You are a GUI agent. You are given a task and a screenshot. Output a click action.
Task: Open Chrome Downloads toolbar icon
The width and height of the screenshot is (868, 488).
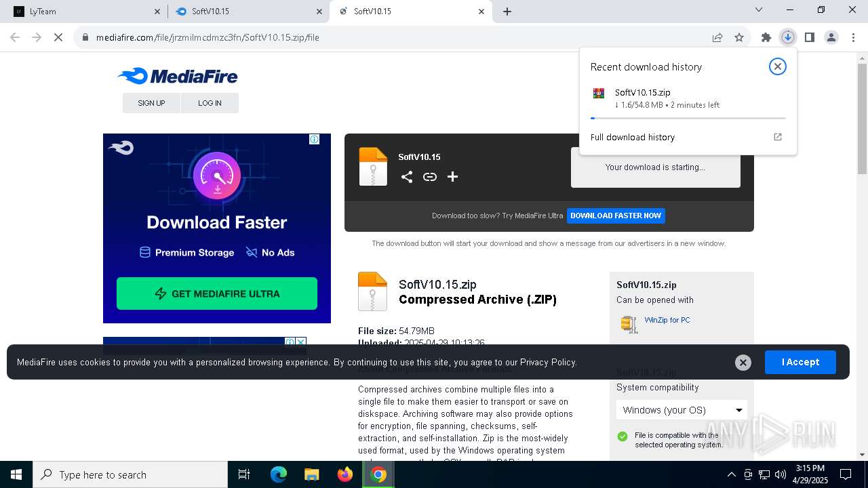(x=787, y=37)
